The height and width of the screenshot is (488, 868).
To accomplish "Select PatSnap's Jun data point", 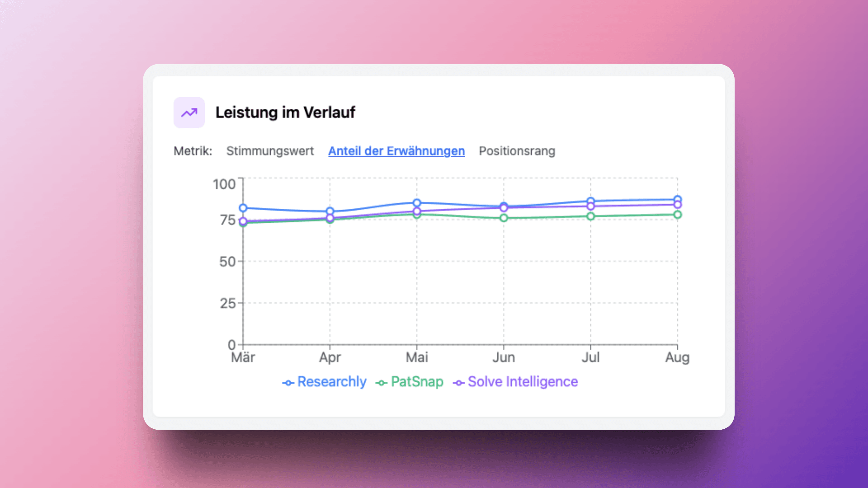I will tap(504, 218).
